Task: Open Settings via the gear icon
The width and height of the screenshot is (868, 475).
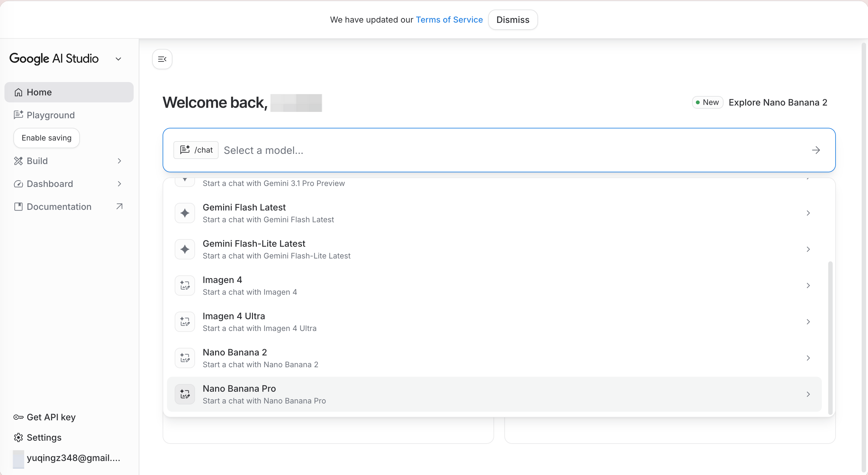Action: (x=18, y=437)
